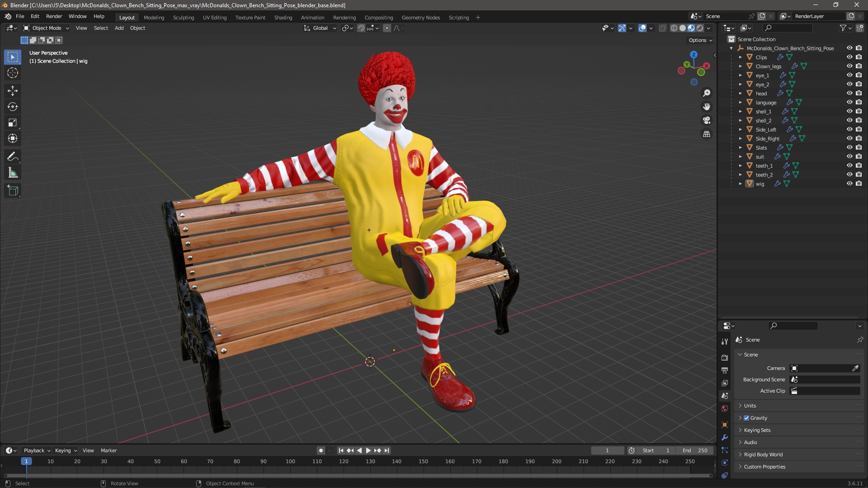Open the Object properties tab icon
This screenshot has width=868, height=488.
(x=725, y=425)
